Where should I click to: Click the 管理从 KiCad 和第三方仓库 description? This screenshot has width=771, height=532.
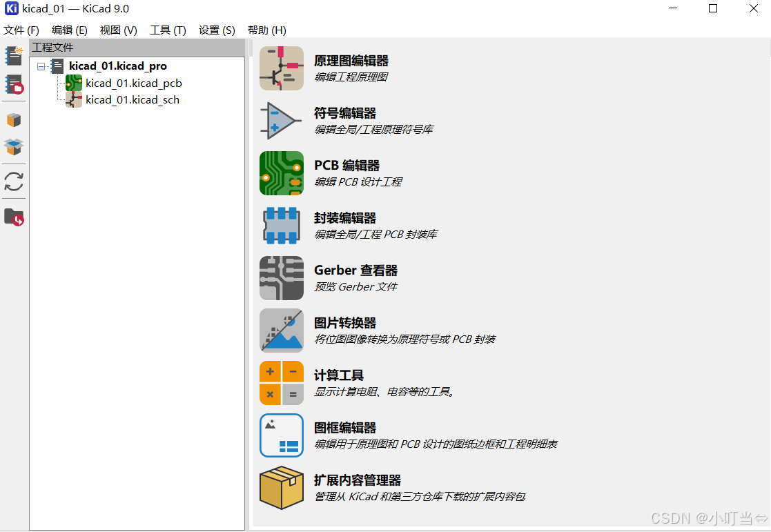click(420, 497)
